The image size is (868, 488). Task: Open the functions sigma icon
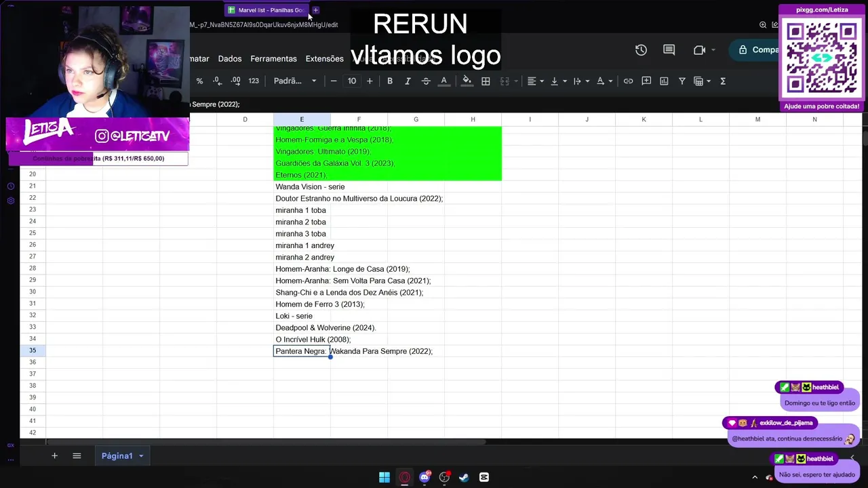coord(723,81)
